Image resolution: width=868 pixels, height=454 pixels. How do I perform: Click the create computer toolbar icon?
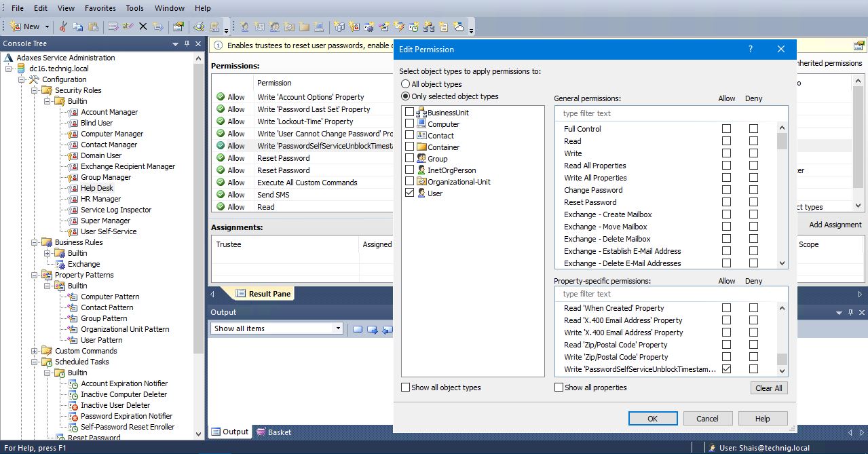pos(319,27)
